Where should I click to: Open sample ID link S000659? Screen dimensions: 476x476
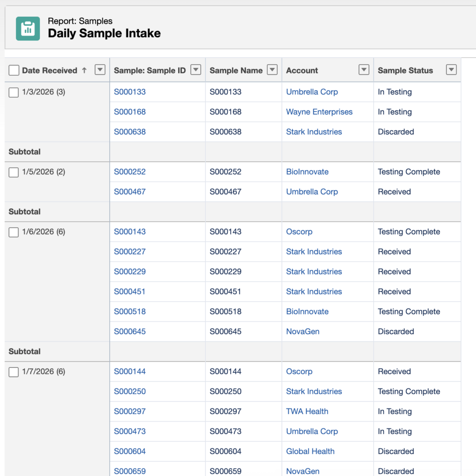click(130, 471)
